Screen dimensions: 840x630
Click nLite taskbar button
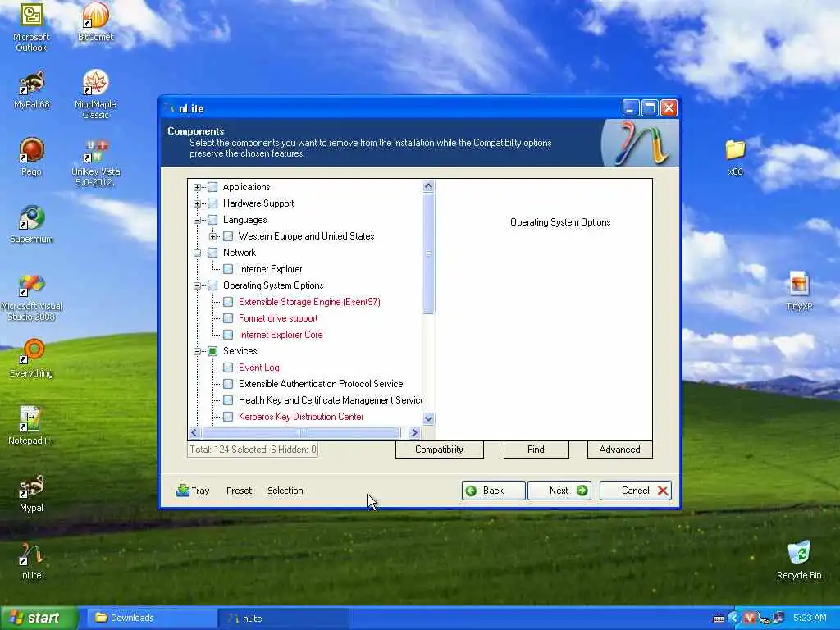284,619
